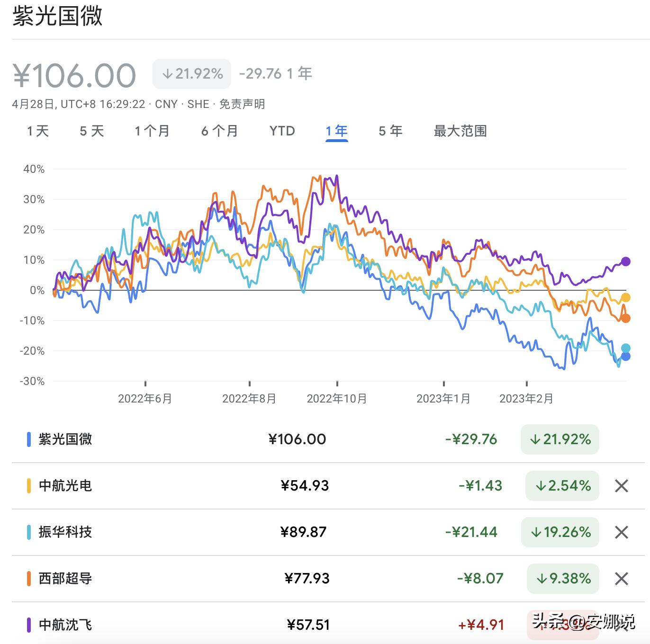Switch to the 6 个月 range
This screenshot has width=650, height=644.
coord(219,131)
